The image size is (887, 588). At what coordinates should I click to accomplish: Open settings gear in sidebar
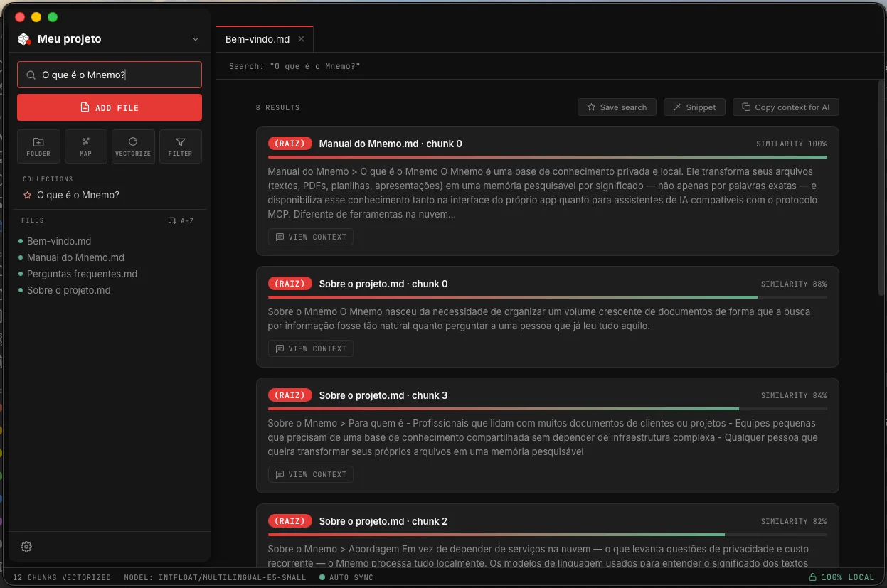26,547
